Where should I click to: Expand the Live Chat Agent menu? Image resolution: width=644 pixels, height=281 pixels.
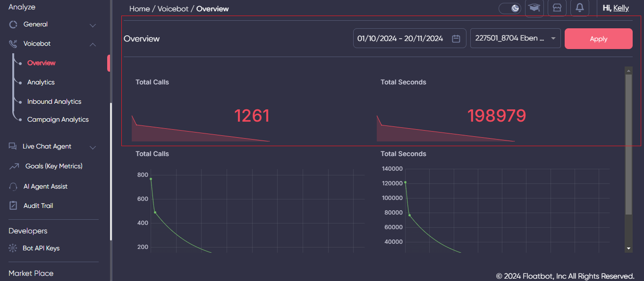pos(93,146)
